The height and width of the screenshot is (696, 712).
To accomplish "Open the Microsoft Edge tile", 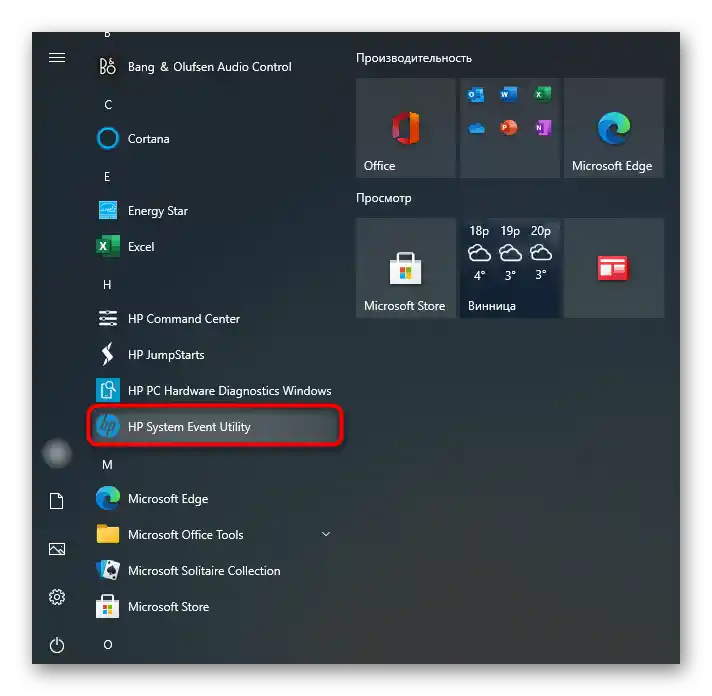I will point(614,128).
